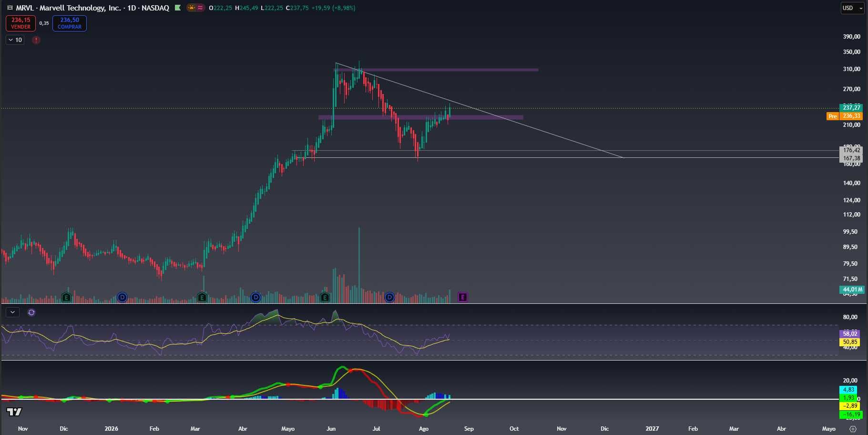This screenshot has height=435, width=868.
Task: Click the pre-market sun session icon
Action: pos(191,8)
